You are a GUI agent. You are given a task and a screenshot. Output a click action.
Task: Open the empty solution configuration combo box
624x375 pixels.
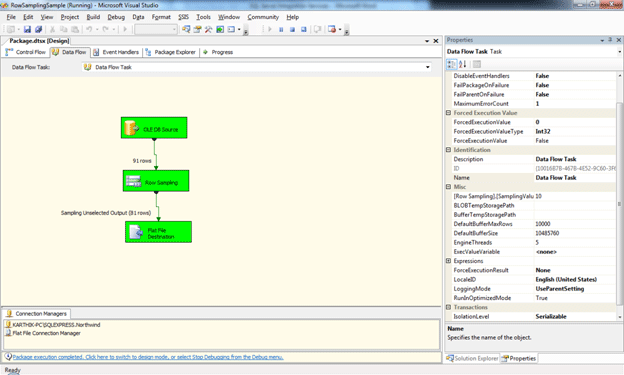156,29
